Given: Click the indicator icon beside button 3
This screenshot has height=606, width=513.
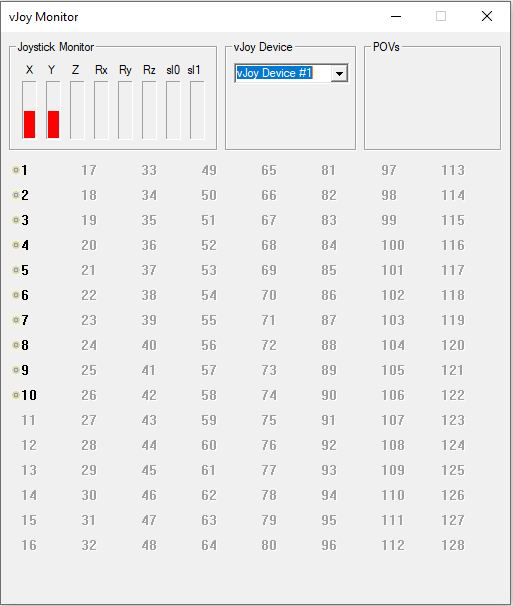Looking at the screenshot, I should (x=16, y=220).
